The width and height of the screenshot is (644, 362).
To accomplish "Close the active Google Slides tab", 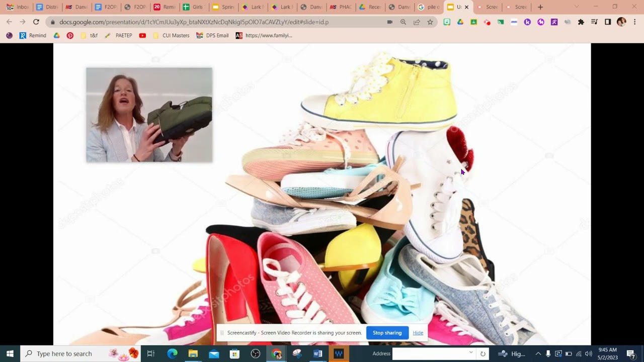I will (466, 7).
